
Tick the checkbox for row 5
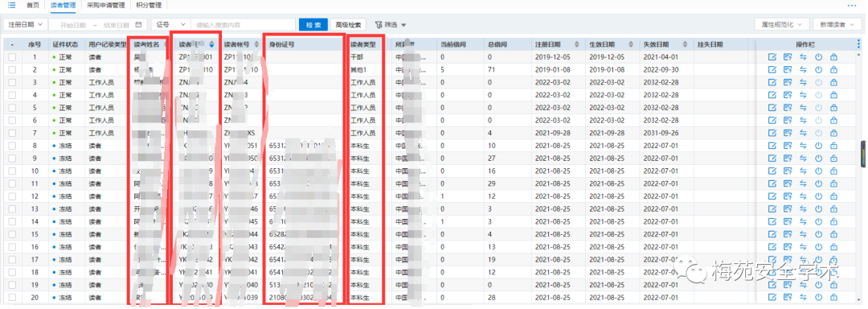12,108
